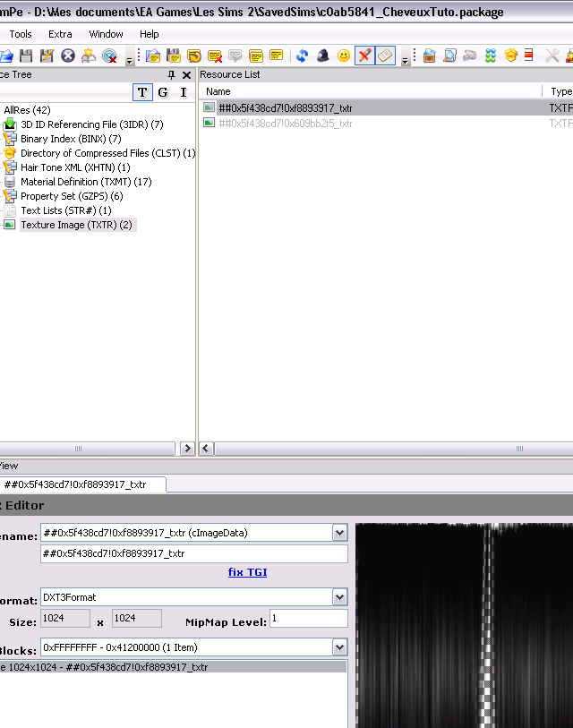
Task: Open the Window menu
Action: pos(106,34)
